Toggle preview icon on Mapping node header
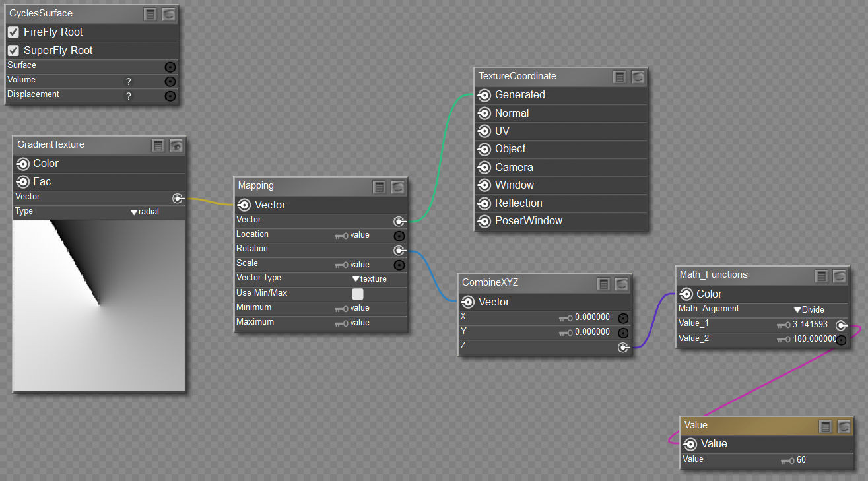The height and width of the screenshot is (481, 868). [397, 187]
